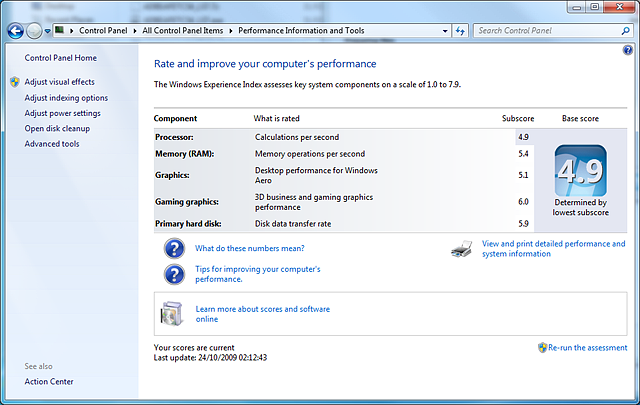The height and width of the screenshot is (405, 640).
Task: Click Last update timestamp text
Action: [210, 358]
